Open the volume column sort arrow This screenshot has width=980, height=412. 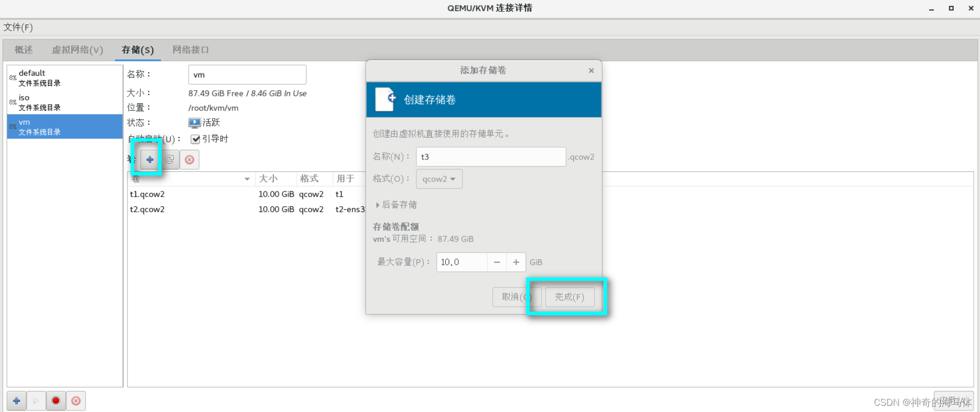click(247, 179)
